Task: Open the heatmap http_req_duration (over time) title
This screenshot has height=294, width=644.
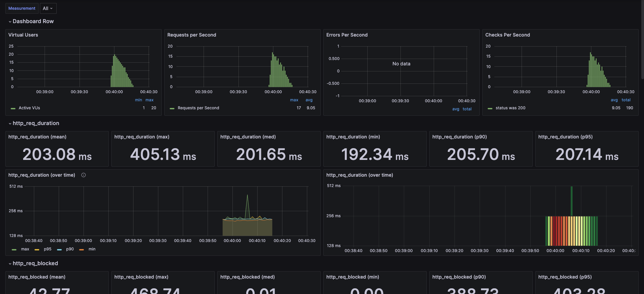Action: [360, 175]
